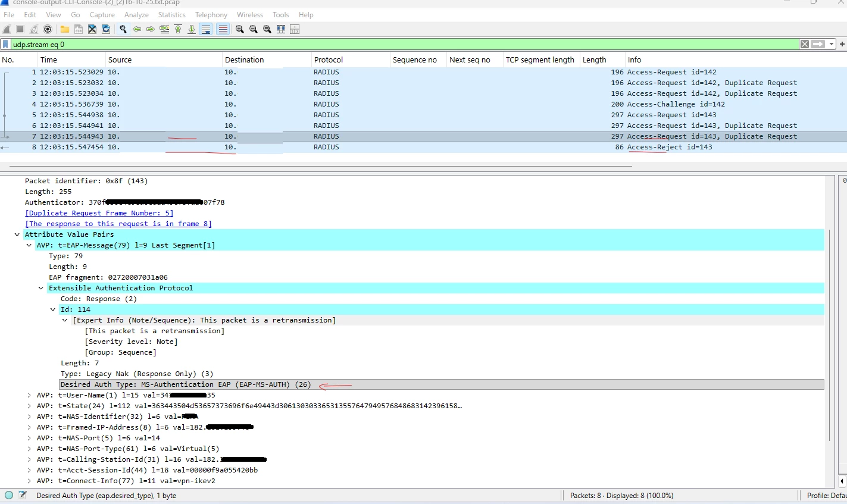Click the go to specified packet icon
The height and width of the screenshot is (504, 847).
pos(164,29)
